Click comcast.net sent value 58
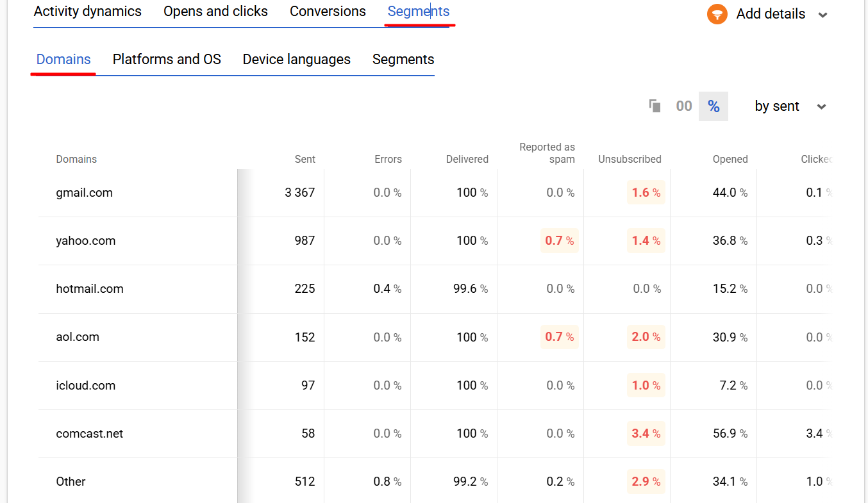Screen dimensions: 868x503 (308, 434)
